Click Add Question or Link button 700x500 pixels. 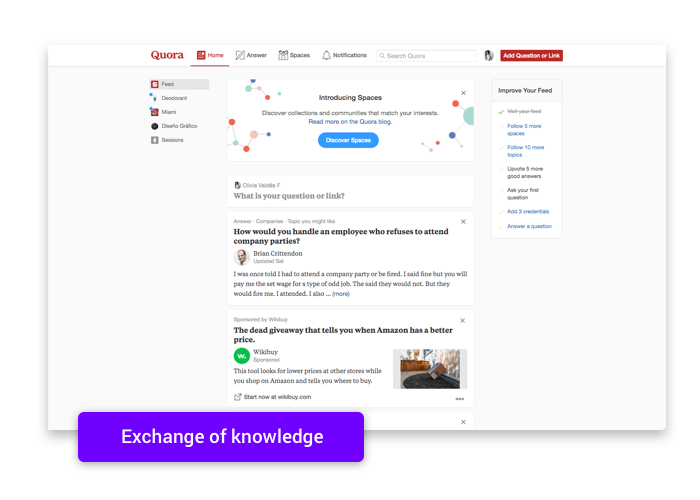coord(531,55)
